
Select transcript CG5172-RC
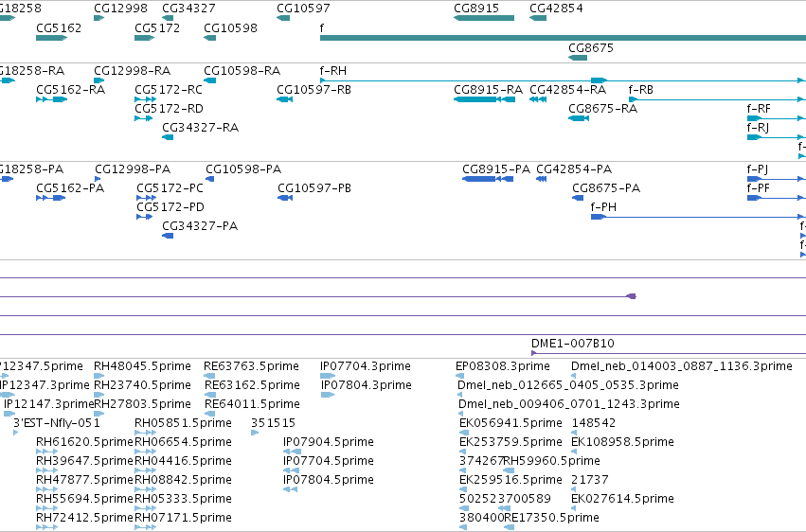tap(146, 99)
